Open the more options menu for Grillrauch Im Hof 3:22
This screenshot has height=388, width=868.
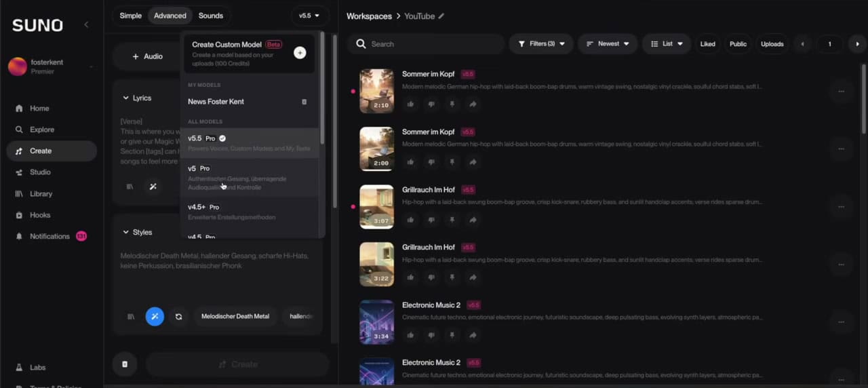[x=841, y=265]
